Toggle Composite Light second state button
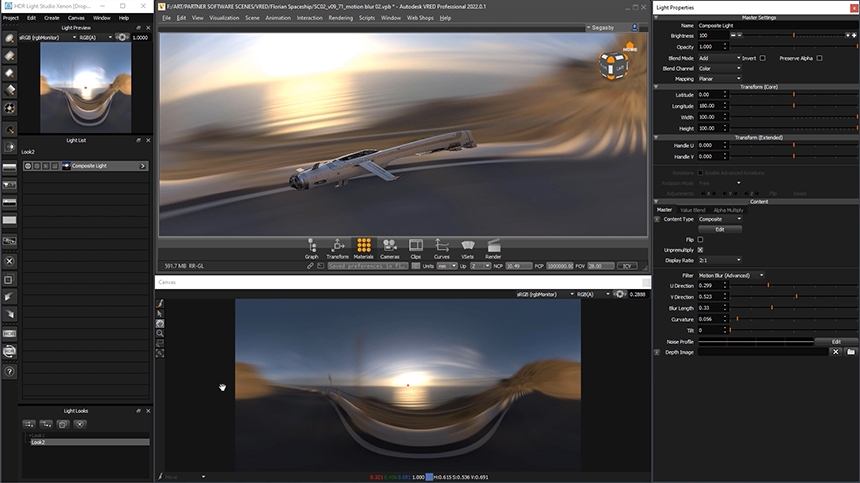Image resolution: width=860 pixels, height=483 pixels. (x=37, y=166)
